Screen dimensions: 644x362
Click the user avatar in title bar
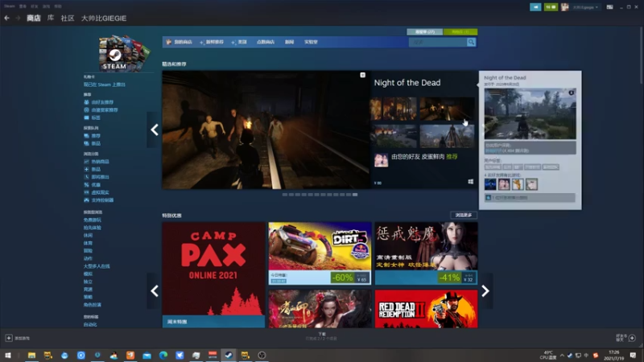[565, 7]
